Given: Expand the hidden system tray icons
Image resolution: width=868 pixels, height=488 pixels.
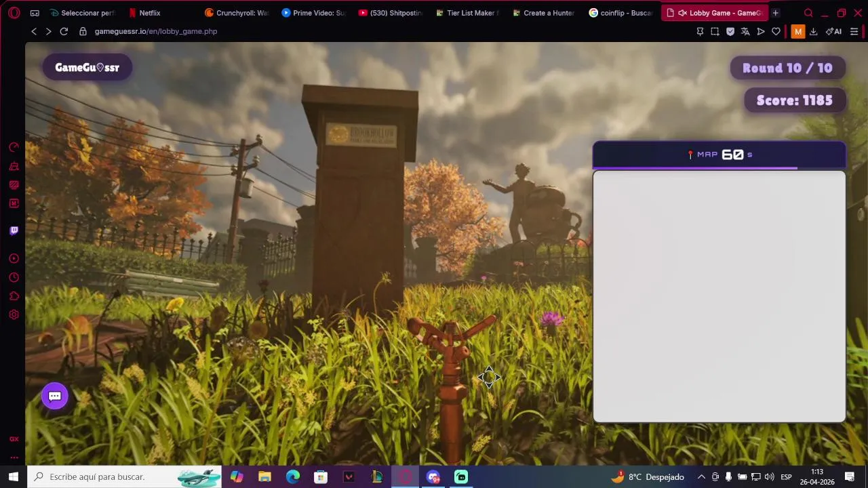Looking at the screenshot, I should (701, 476).
